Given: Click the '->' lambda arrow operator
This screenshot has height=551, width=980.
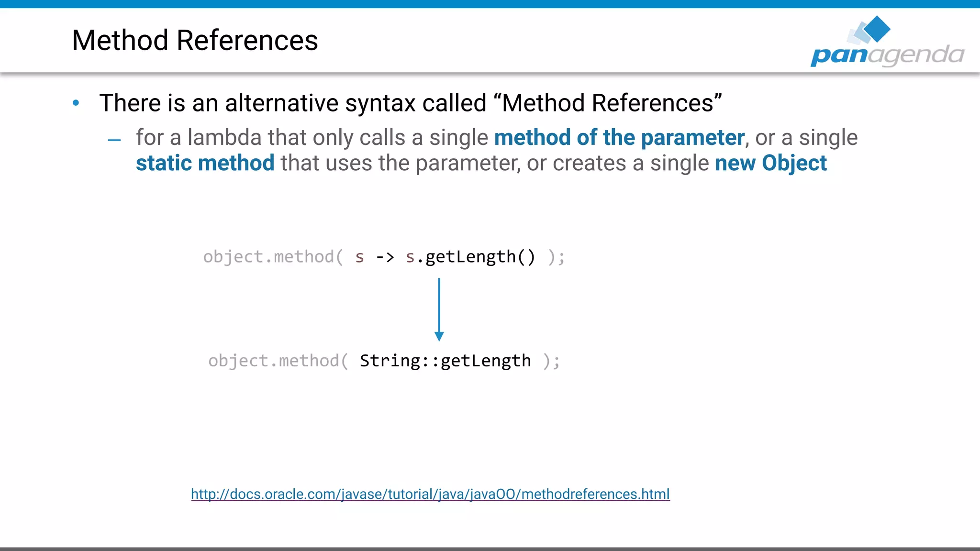Looking at the screenshot, I should click(x=385, y=257).
